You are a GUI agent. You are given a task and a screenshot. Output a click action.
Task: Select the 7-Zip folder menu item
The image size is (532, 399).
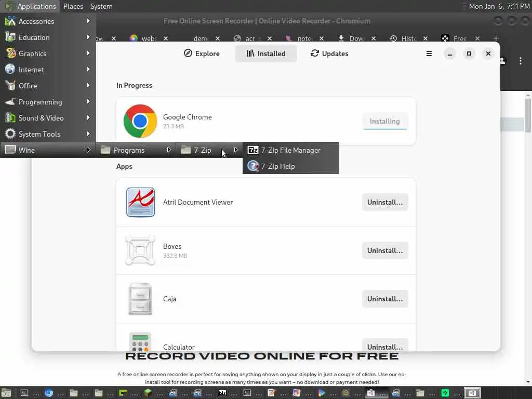[209, 150]
